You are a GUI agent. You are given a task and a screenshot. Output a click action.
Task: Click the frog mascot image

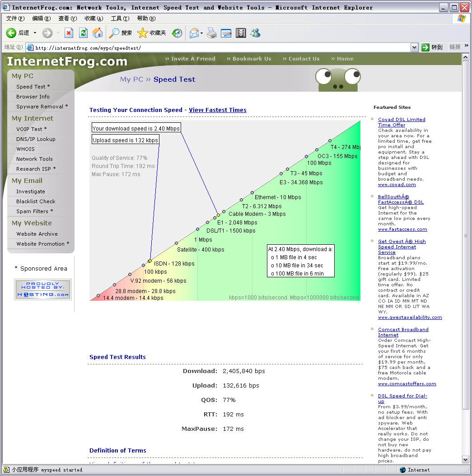(x=338, y=79)
